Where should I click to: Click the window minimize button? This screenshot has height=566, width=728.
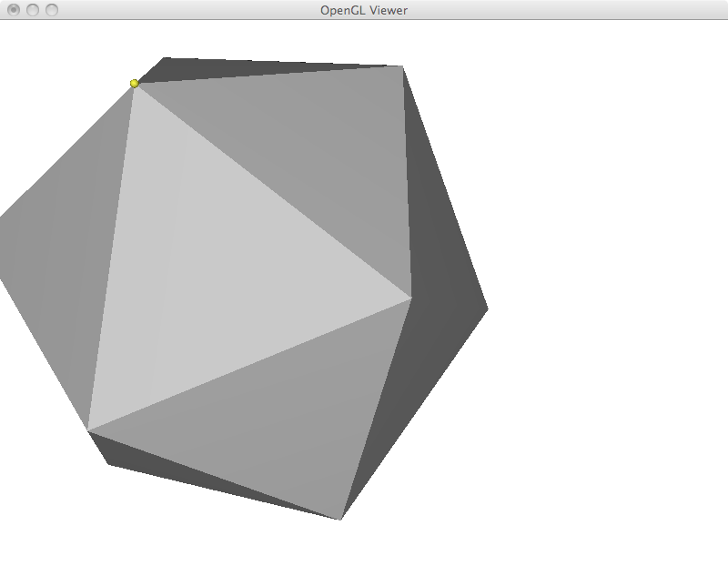(x=33, y=10)
